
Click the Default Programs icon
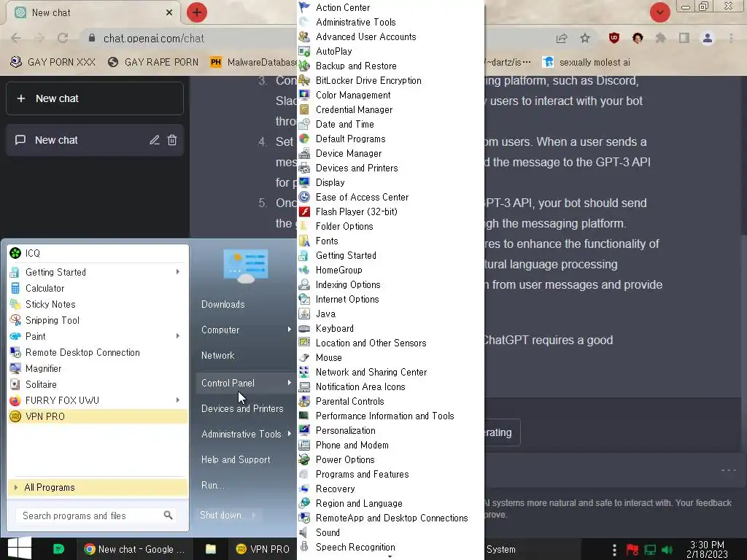[x=304, y=139]
